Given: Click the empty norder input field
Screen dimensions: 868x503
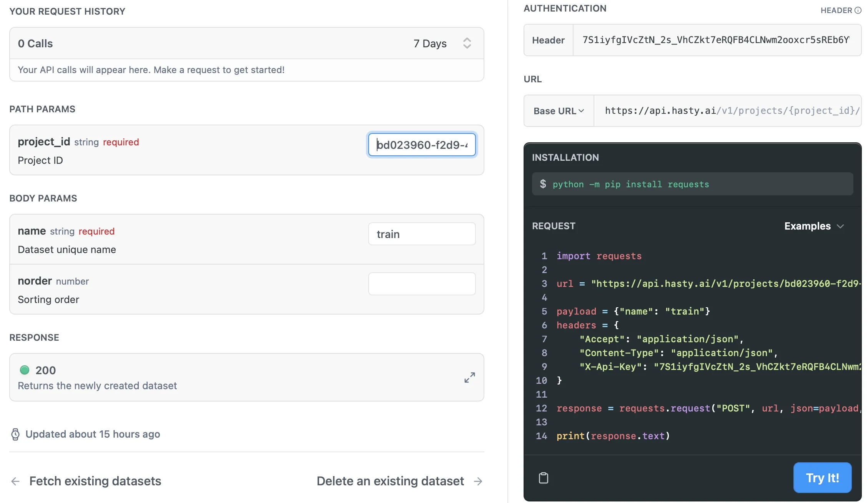Looking at the screenshot, I should (x=422, y=284).
